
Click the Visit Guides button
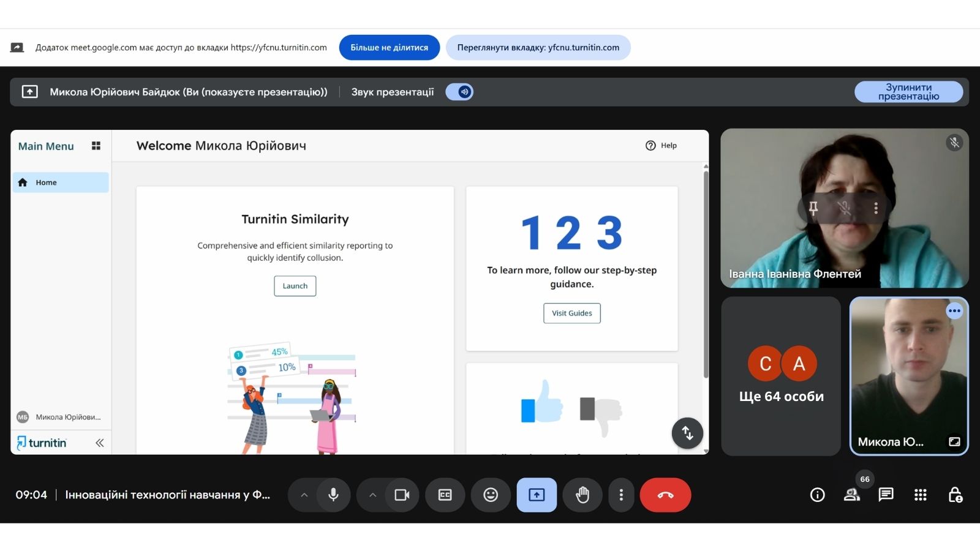click(x=572, y=313)
